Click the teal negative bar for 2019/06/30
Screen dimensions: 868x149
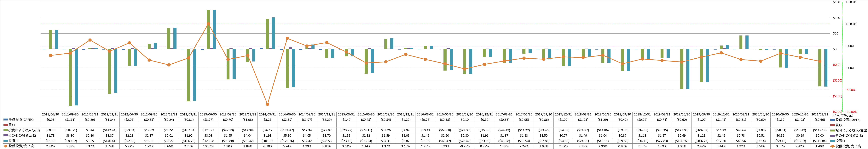tap(688, 69)
